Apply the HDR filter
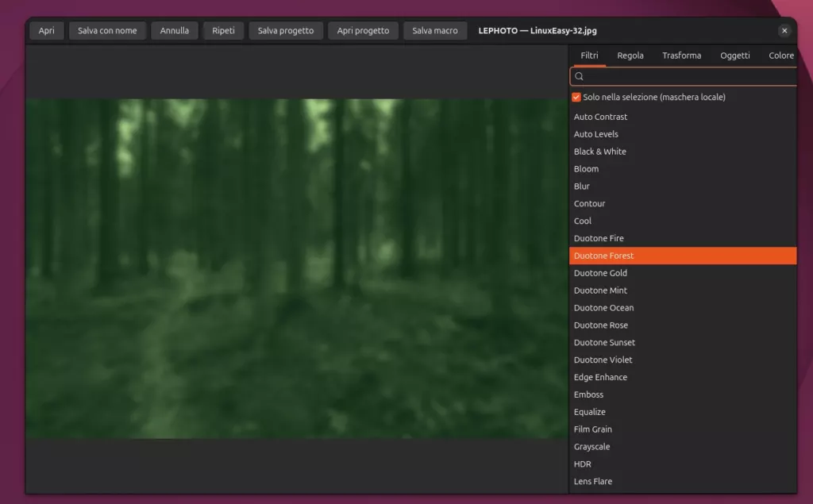Viewport: 813px width, 504px height. [x=683, y=464]
